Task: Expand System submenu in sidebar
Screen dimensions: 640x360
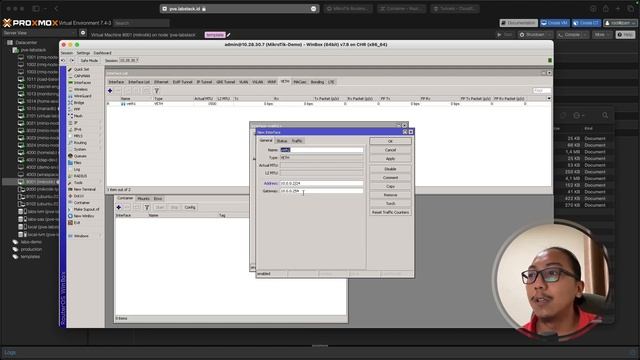Action: pyautogui.click(x=85, y=149)
